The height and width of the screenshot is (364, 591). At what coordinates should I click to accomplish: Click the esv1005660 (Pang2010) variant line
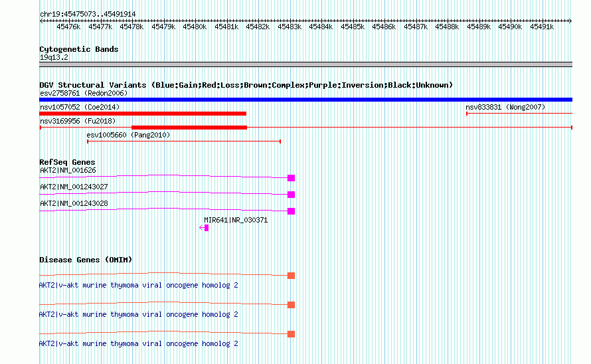(x=184, y=141)
